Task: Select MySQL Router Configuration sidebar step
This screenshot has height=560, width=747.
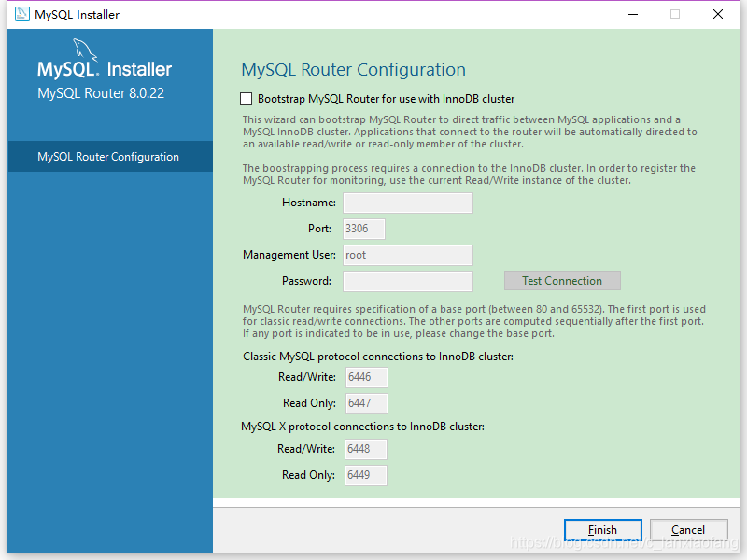Action: 108,157
